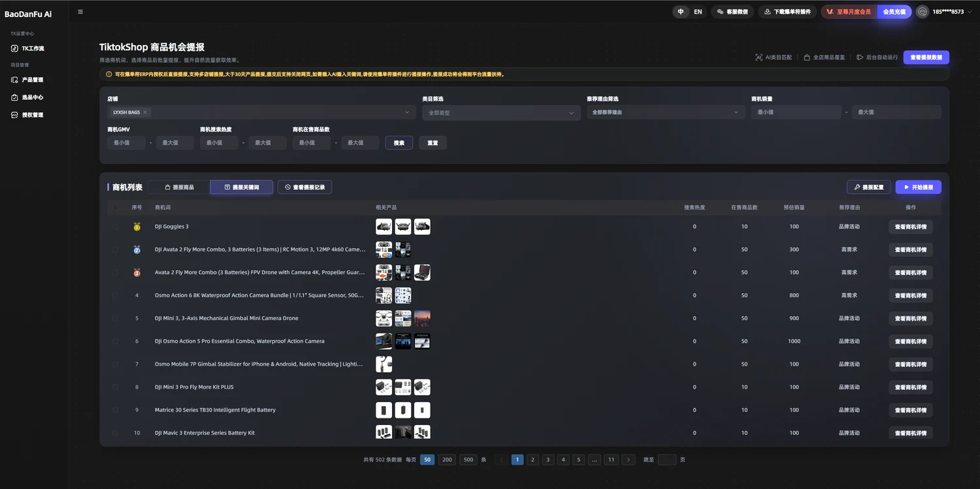The image size is (980, 489).
Task: Expand the 类目筛选 category dropdown
Action: pyautogui.click(x=501, y=112)
